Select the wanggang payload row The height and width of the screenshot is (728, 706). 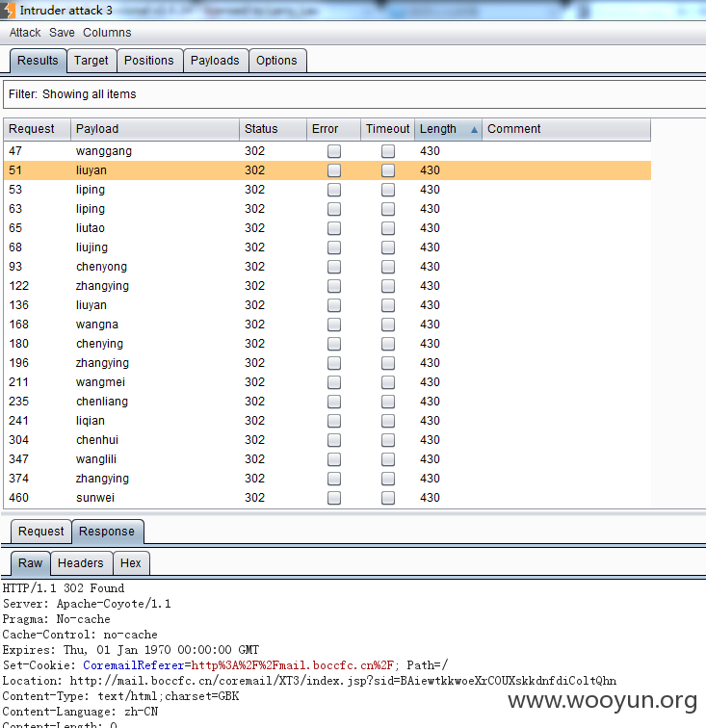327,151
